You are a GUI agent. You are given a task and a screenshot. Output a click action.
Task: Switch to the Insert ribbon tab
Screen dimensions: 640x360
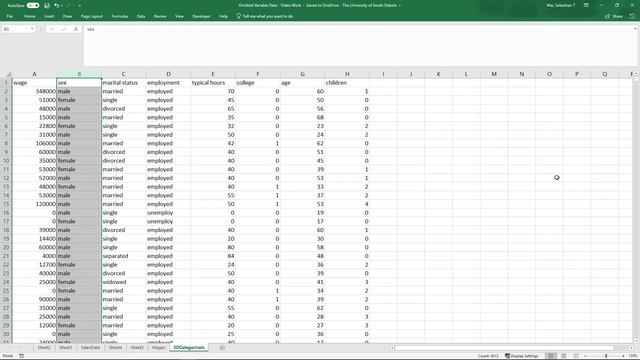pos(49,16)
